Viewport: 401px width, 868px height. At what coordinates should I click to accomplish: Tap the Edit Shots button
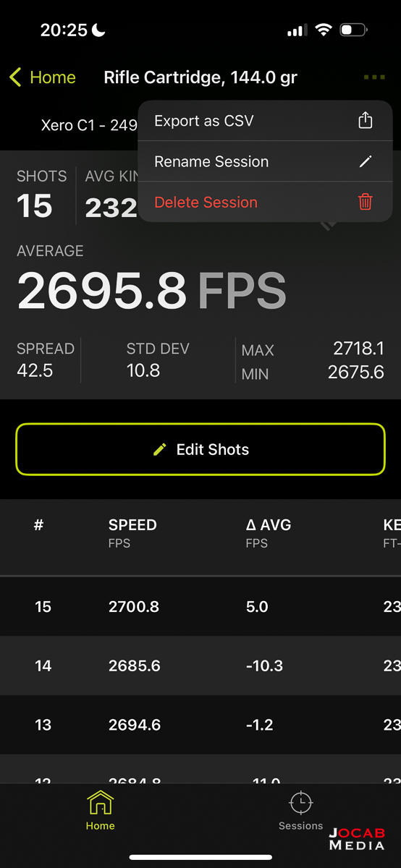point(200,449)
